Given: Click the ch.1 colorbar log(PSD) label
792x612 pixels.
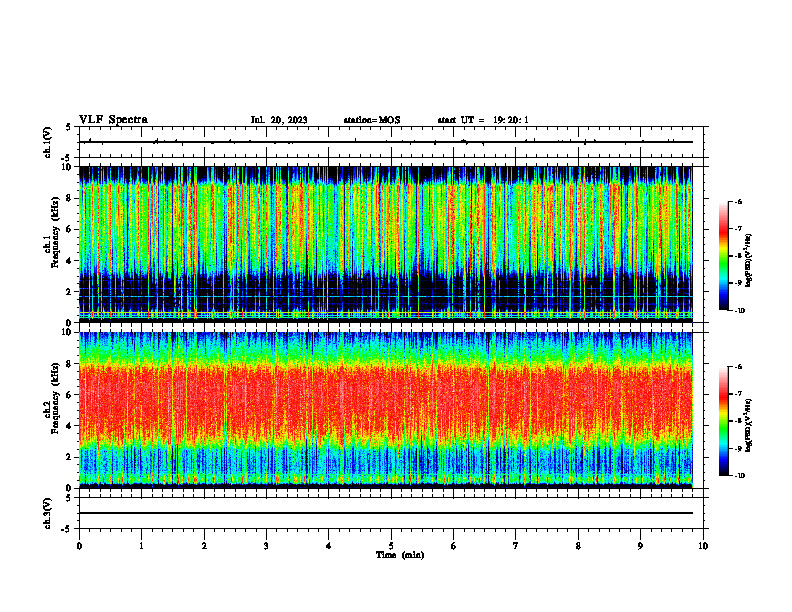Looking at the screenshot, I should pyautogui.click(x=748, y=261).
